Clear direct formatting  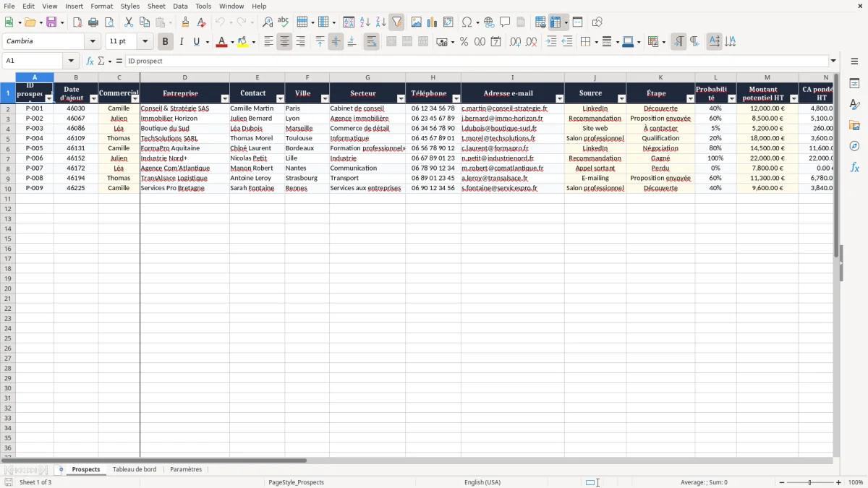202,22
